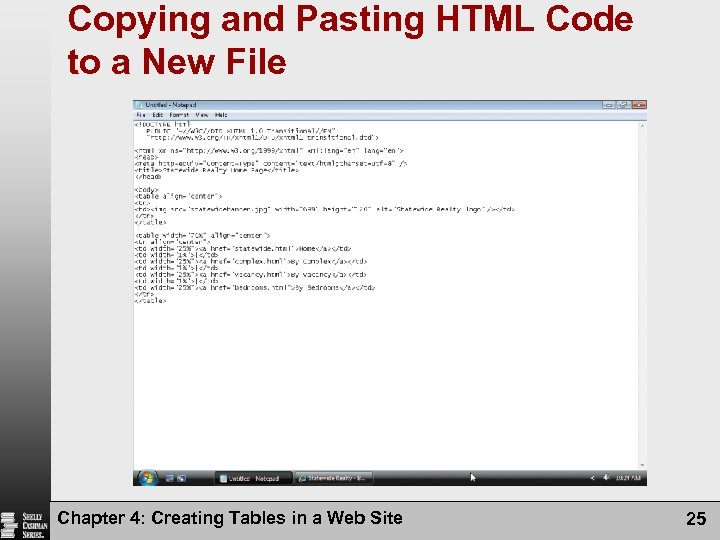
Task: Open the View menu in Notepad
Action: 202,115
